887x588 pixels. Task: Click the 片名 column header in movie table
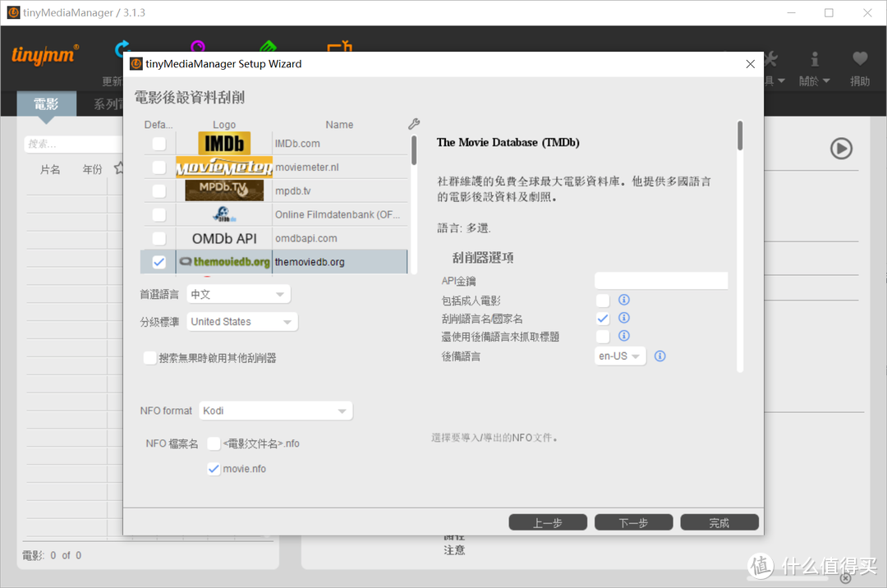pyautogui.click(x=50, y=169)
